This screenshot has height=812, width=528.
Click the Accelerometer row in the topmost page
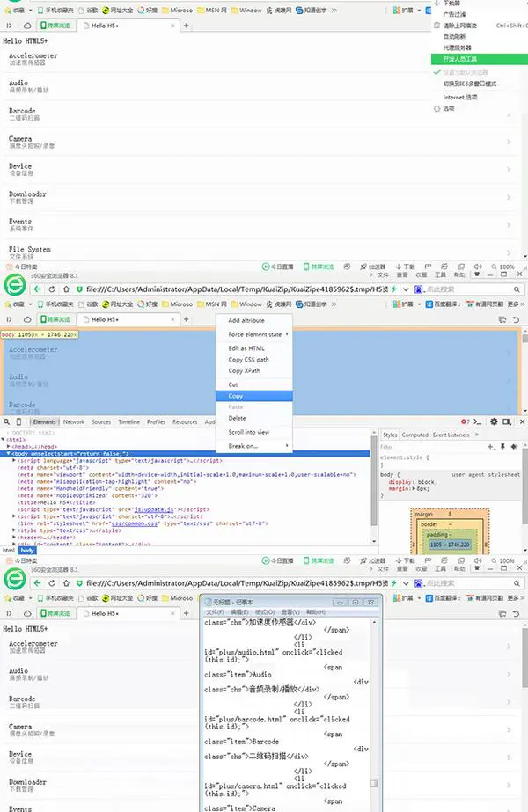[260, 59]
